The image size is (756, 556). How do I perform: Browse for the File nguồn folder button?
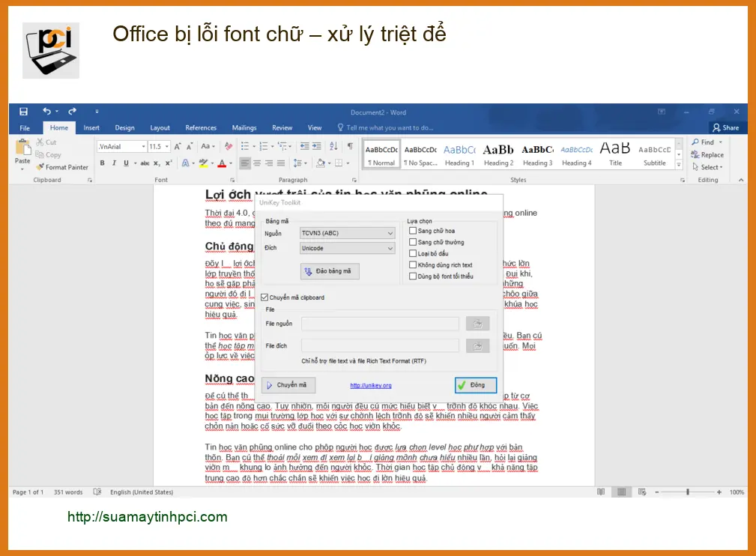(478, 324)
